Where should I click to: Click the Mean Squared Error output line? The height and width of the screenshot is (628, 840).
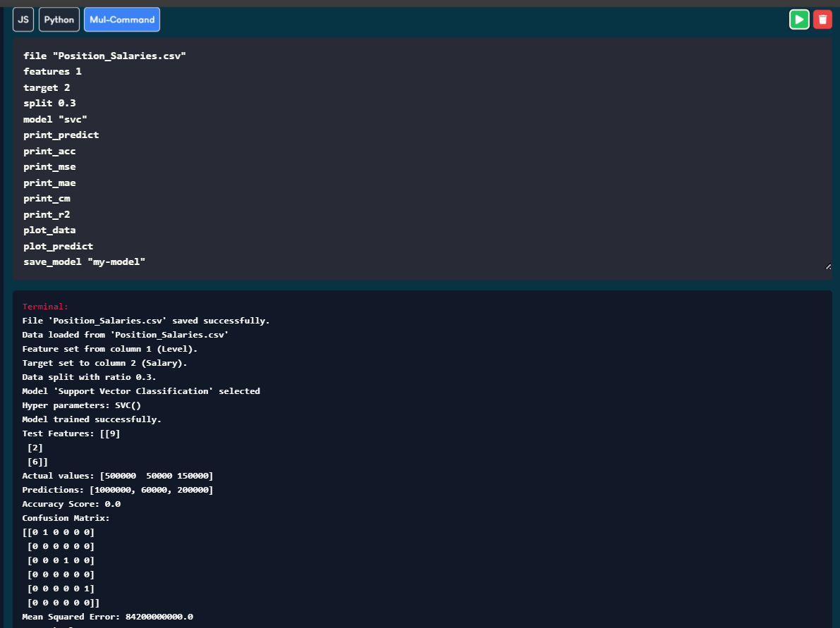click(x=107, y=617)
